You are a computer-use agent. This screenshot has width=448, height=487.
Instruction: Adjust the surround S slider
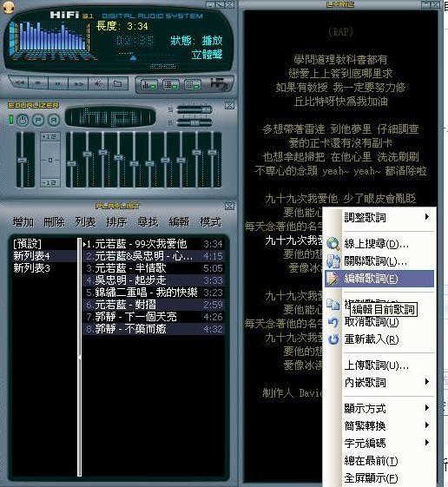pos(194,109)
